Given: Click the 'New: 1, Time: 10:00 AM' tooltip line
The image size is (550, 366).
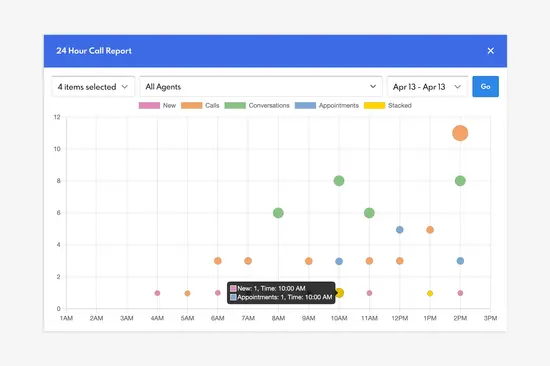Looking at the screenshot, I should pyautogui.click(x=271, y=288).
